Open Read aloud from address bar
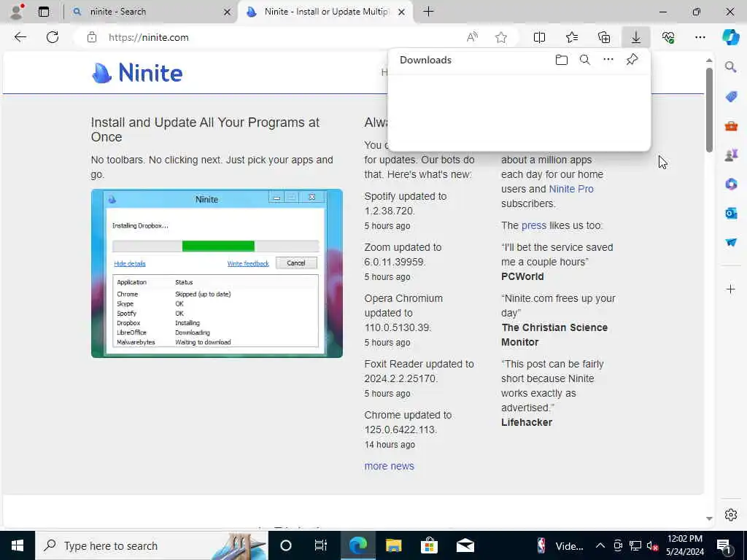Image resolution: width=747 pixels, height=560 pixels. (x=472, y=37)
